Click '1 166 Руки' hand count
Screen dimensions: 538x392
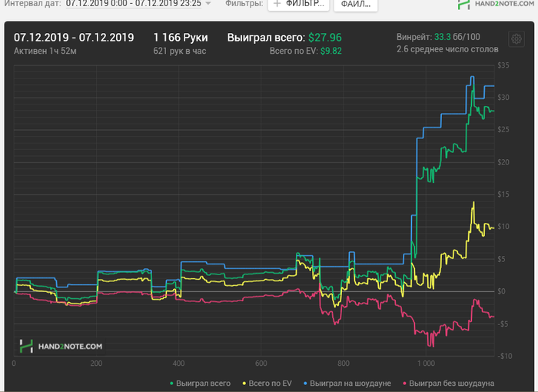coord(181,38)
